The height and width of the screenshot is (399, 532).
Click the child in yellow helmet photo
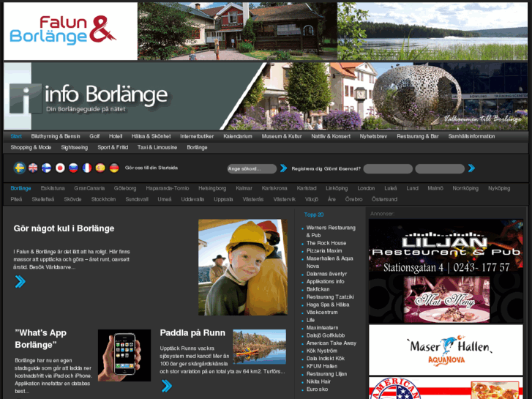243,267
